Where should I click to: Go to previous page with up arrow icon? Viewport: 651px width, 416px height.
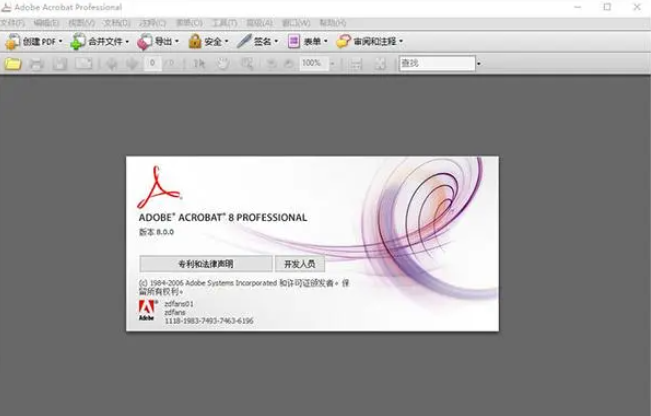112,64
